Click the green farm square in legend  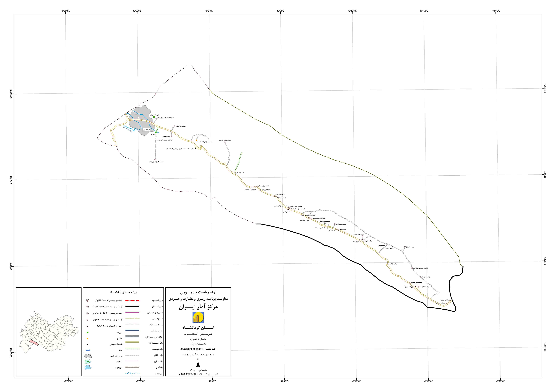87,332
